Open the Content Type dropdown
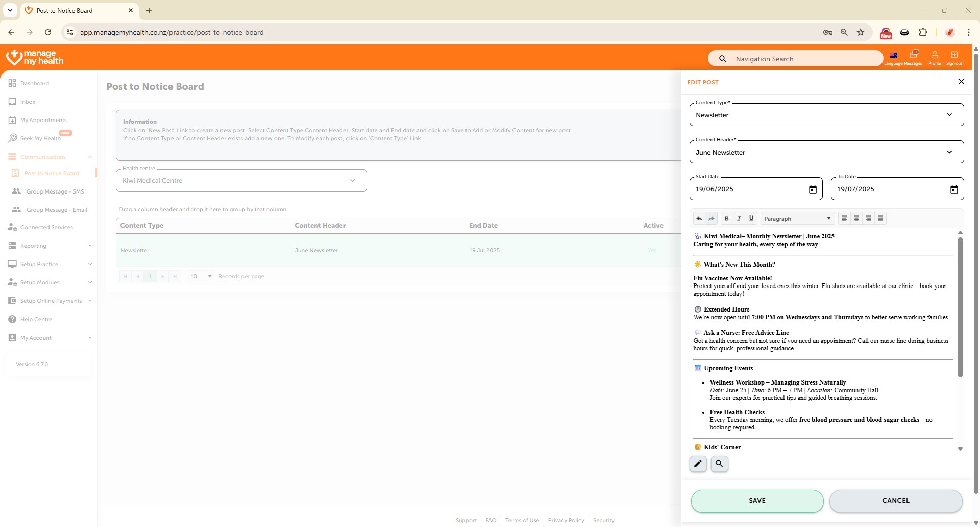Screen dimensions: 980x527 click(x=826, y=115)
